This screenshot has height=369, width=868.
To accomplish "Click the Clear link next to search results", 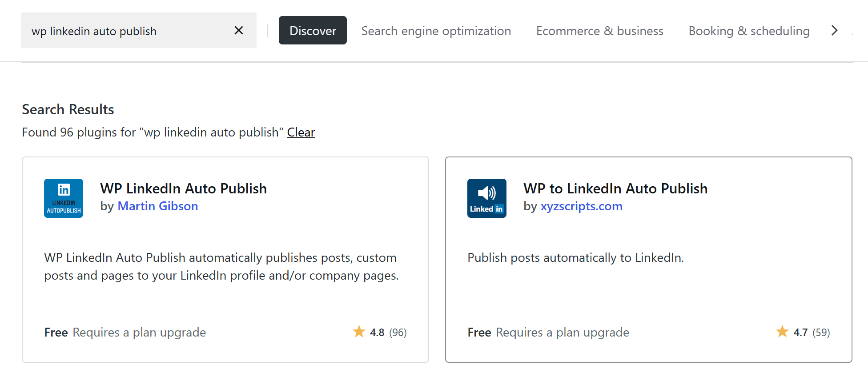I will tap(301, 132).
